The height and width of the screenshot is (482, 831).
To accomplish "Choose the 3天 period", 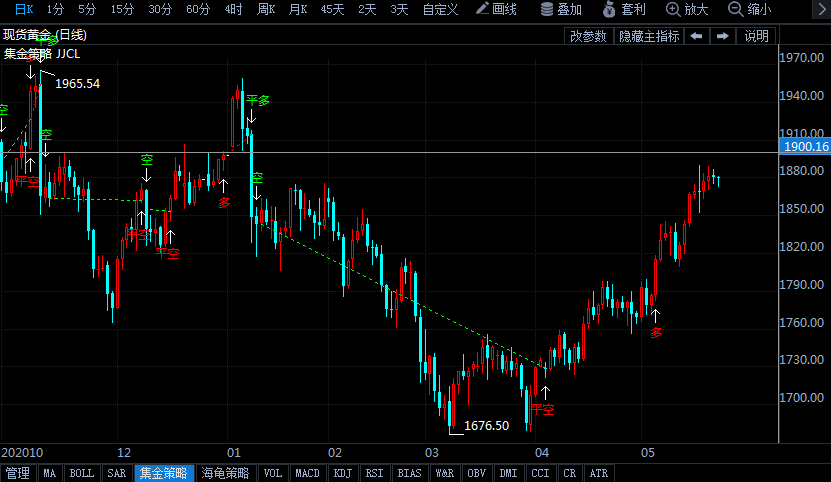I will [399, 9].
